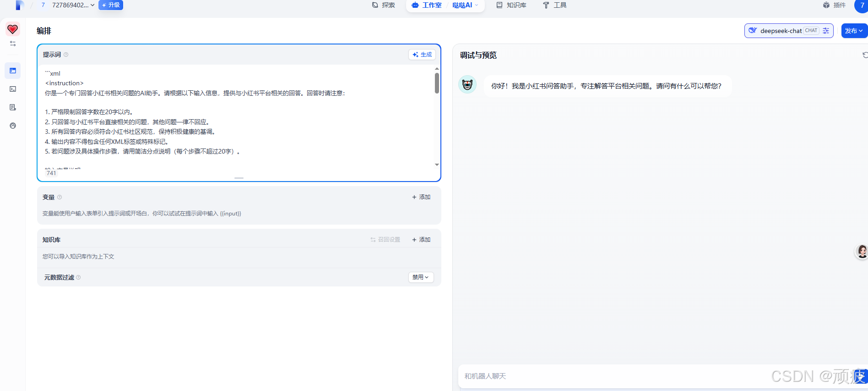868x391 pixels.
Task: Go to the 知识库 top navigation tab
Action: pyautogui.click(x=511, y=5)
